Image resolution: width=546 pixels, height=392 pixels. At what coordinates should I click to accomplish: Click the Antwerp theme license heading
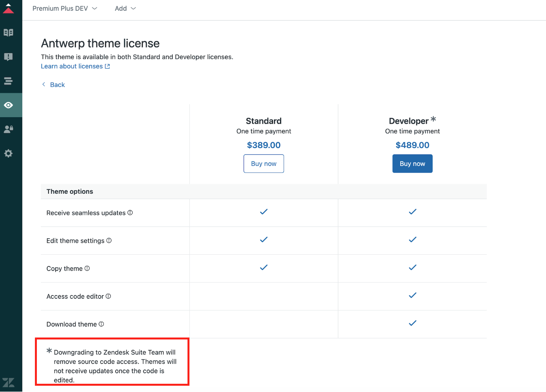click(x=100, y=43)
